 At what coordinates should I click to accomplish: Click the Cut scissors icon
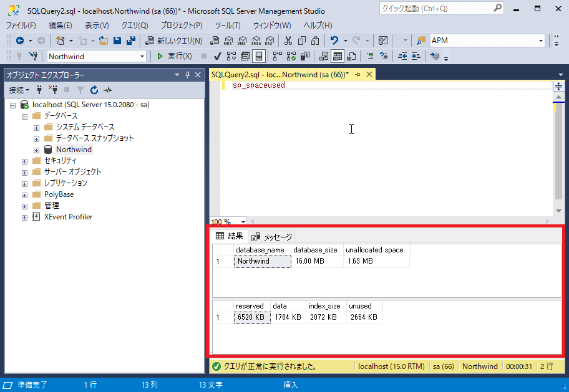click(288, 41)
